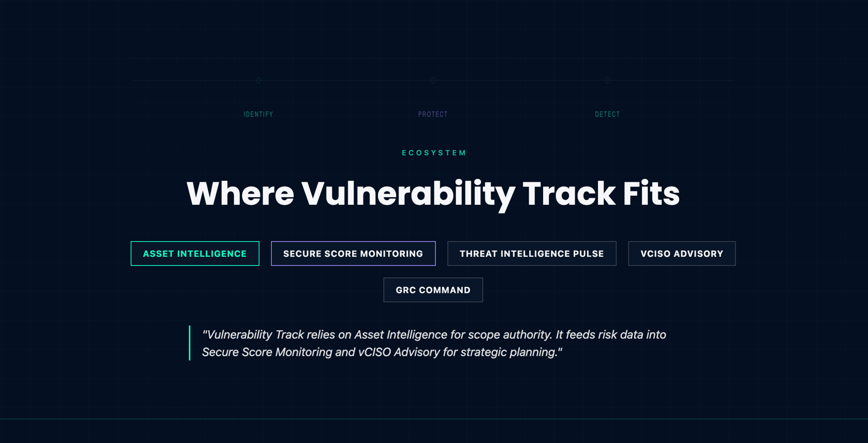This screenshot has height=443, width=868.
Task: Click timeline line between Identify and Protect
Action: [345, 80]
